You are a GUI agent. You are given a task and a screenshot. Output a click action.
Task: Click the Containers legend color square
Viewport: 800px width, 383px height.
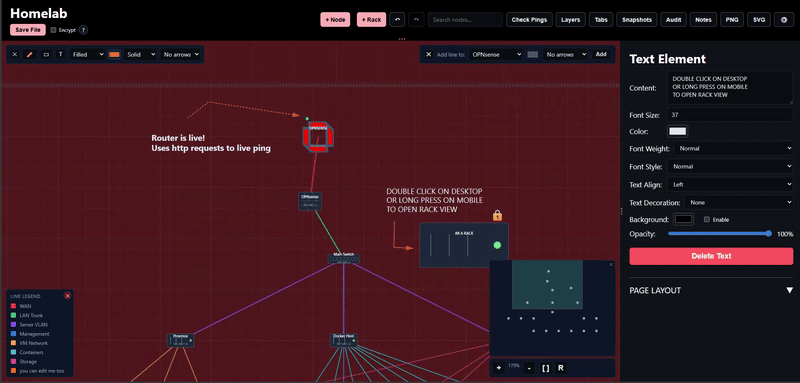pyautogui.click(x=13, y=352)
